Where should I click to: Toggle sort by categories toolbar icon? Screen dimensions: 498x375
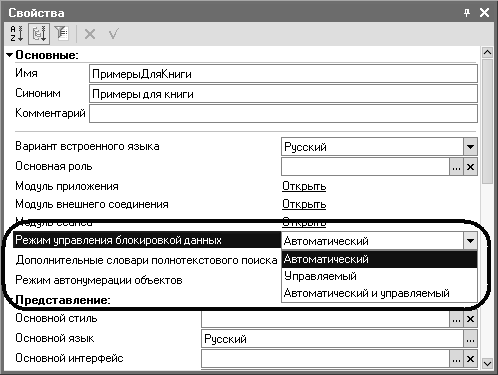point(39,34)
